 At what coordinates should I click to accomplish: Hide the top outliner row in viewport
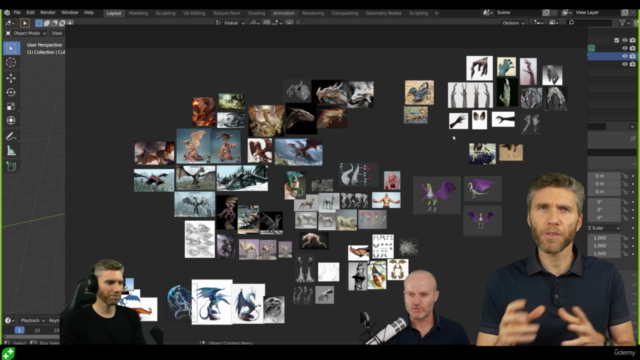(x=625, y=40)
